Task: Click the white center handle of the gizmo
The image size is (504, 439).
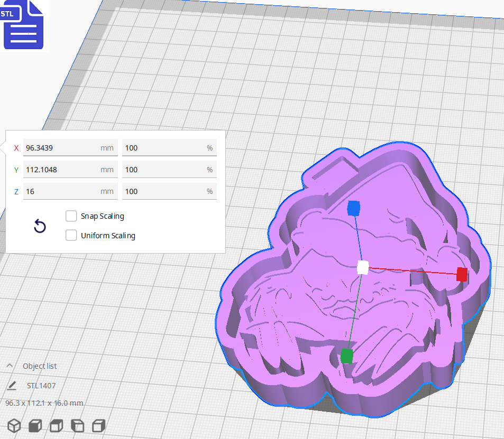Action: coord(362,268)
